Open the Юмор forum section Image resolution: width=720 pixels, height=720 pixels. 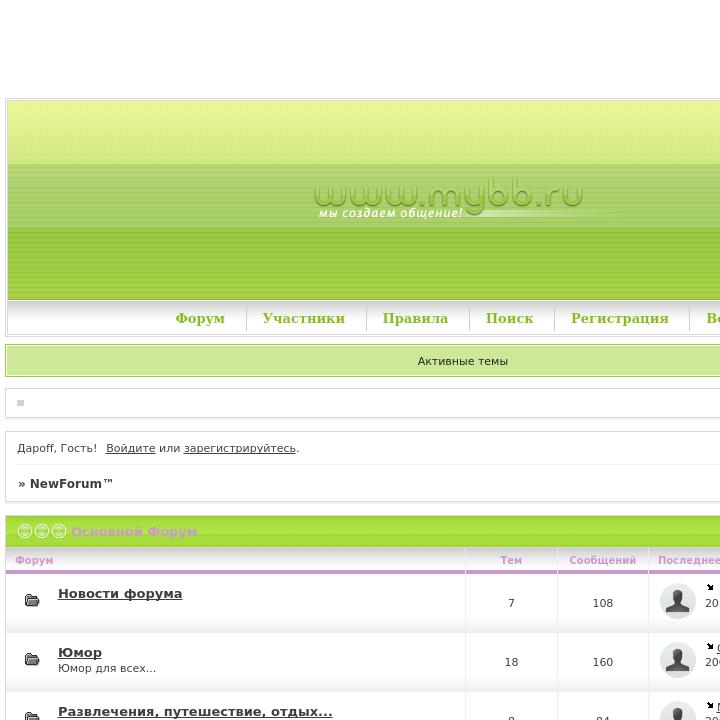coord(80,652)
